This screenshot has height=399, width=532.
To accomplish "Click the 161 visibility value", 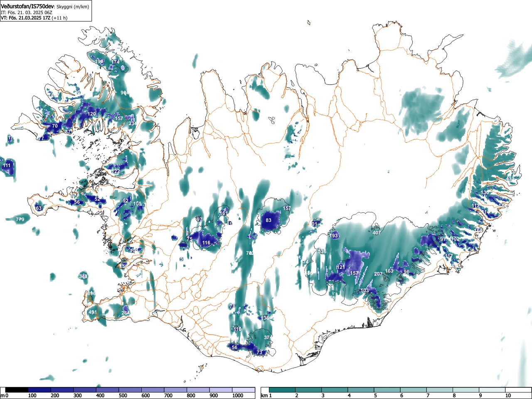I will (224, 213).
